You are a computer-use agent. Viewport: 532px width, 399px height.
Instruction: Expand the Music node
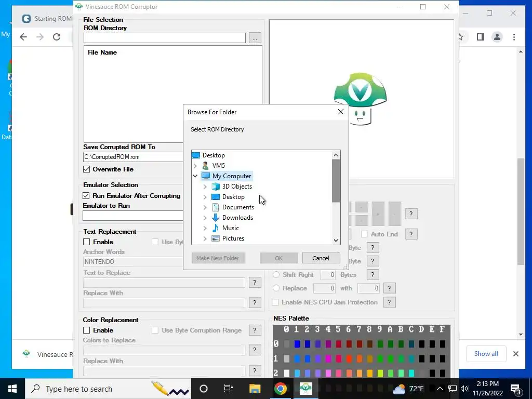[x=205, y=228]
